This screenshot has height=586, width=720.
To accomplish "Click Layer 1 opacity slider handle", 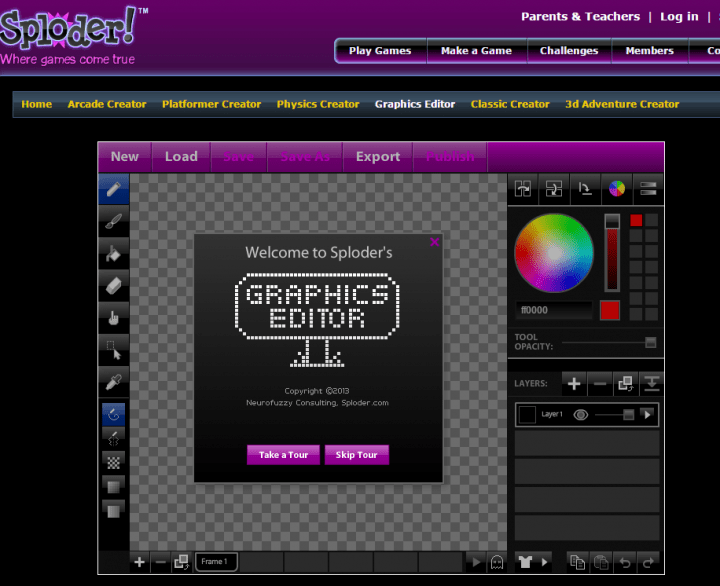I will [628, 415].
